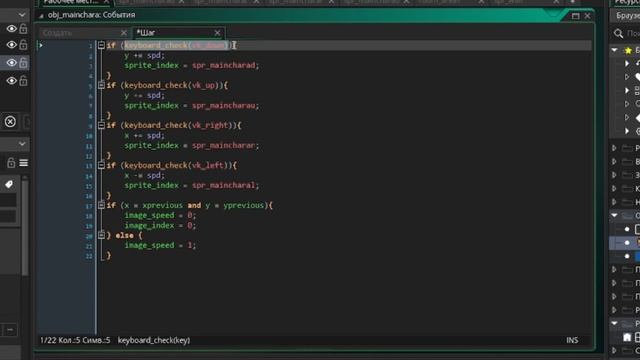Open the Ресурсы tab at top right
640x360 pixels.
pyautogui.click(x=627, y=2)
